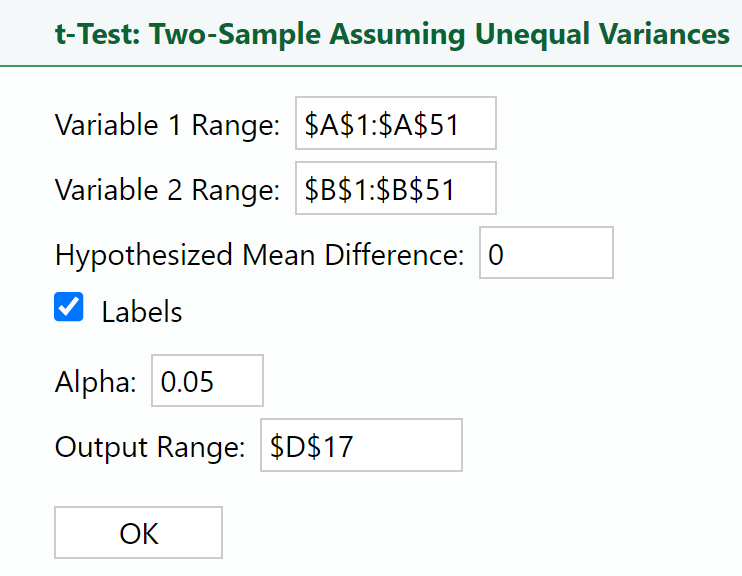
Task: Click the "Output Range:" label text
Action: (x=149, y=447)
